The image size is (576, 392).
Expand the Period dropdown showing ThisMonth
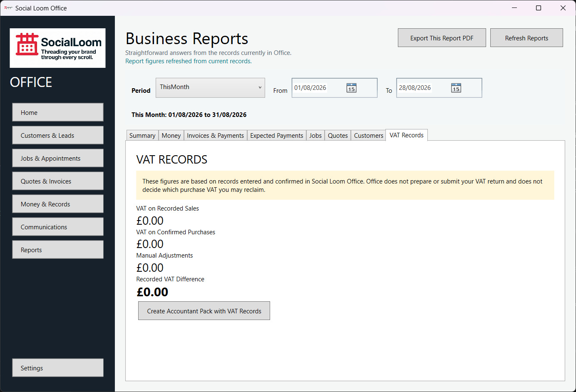210,88
